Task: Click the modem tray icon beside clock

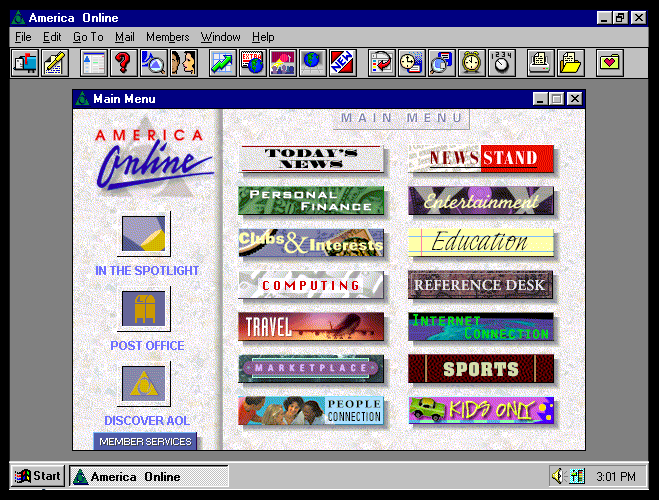Action: (577, 476)
